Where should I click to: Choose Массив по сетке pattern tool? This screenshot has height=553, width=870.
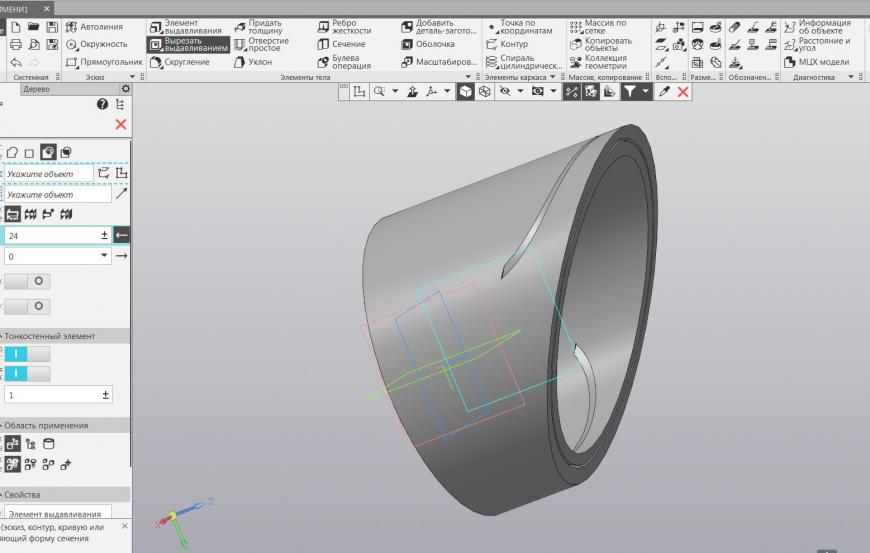598,27
